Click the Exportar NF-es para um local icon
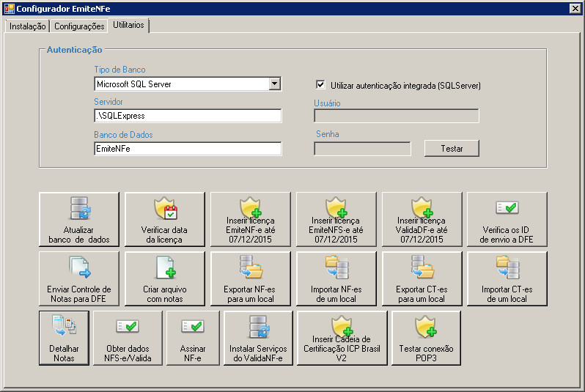The width and height of the screenshot is (585, 392). pyautogui.click(x=251, y=267)
